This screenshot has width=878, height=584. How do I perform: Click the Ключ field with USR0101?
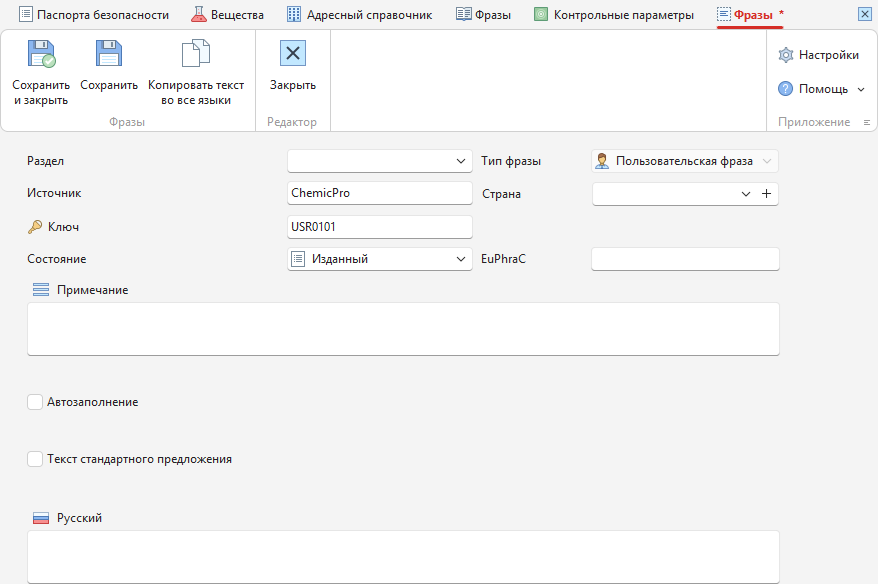[380, 227]
